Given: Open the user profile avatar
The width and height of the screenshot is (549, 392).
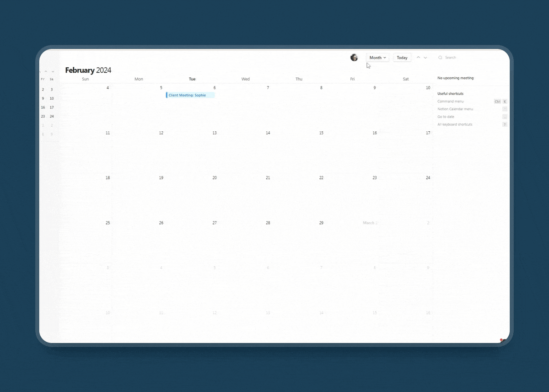Looking at the screenshot, I should (354, 58).
